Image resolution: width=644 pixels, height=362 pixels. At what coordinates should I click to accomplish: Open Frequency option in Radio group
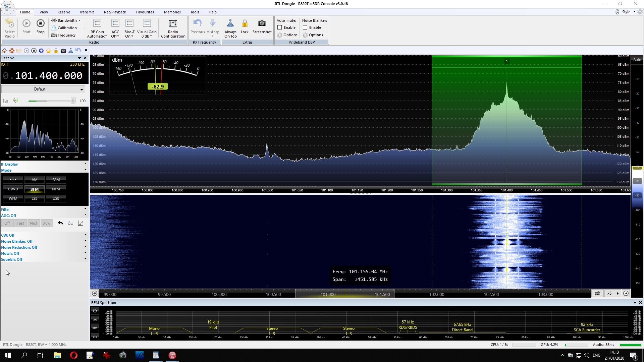click(63, 35)
